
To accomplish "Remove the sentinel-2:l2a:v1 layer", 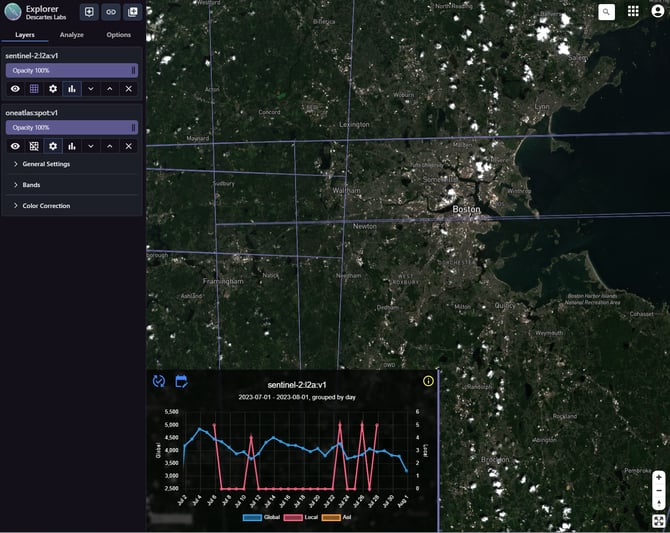I will (x=128, y=89).
